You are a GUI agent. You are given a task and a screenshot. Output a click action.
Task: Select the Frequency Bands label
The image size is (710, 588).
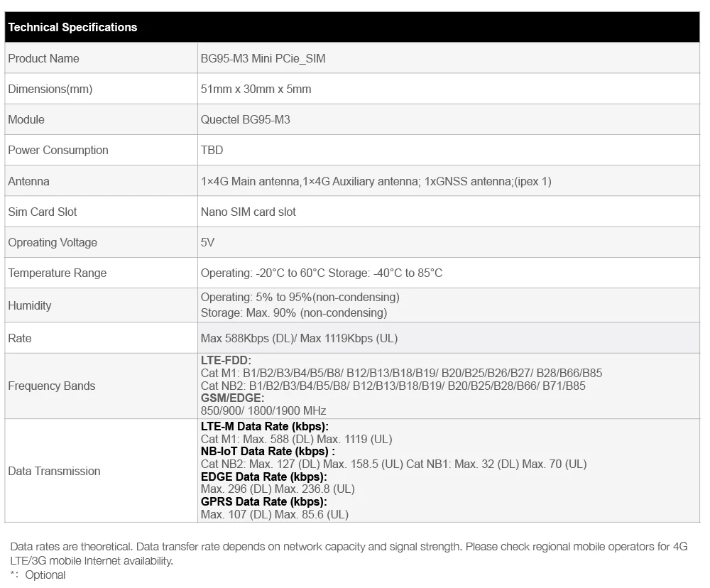pos(52,386)
